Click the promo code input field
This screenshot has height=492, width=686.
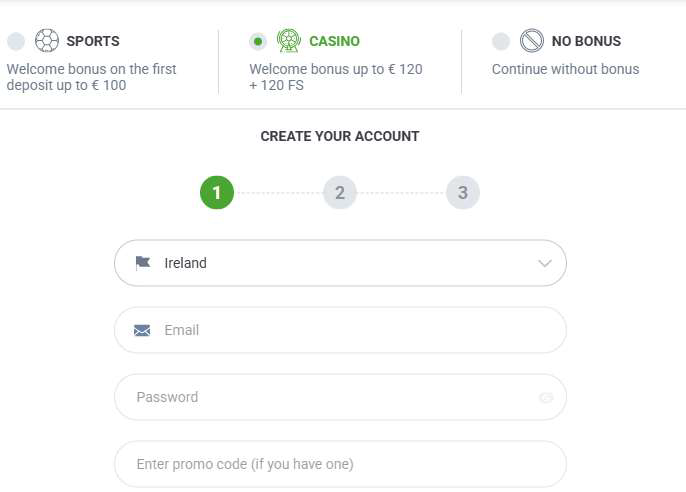pyautogui.click(x=340, y=464)
